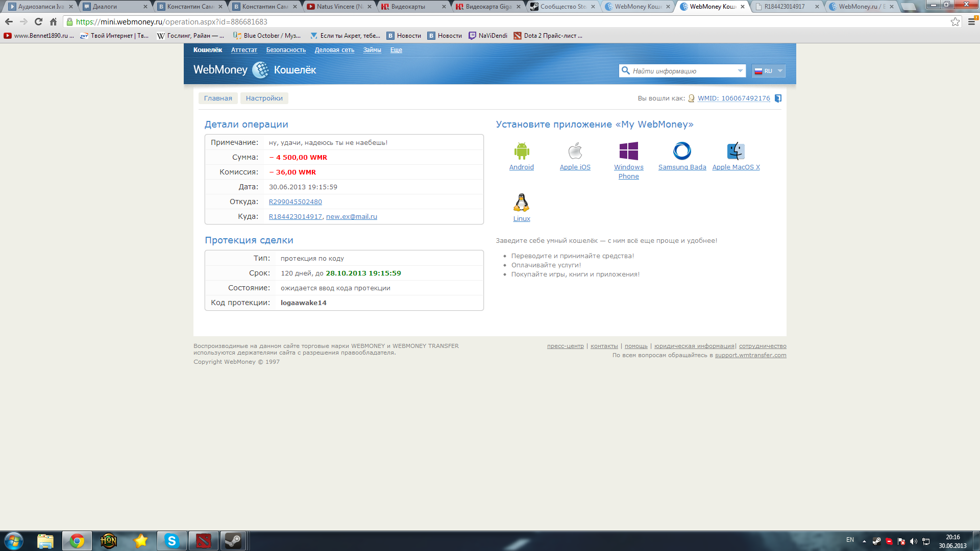The image size is (980, 551).
Task: Open Steam from the taskbar
Action: 233,541
